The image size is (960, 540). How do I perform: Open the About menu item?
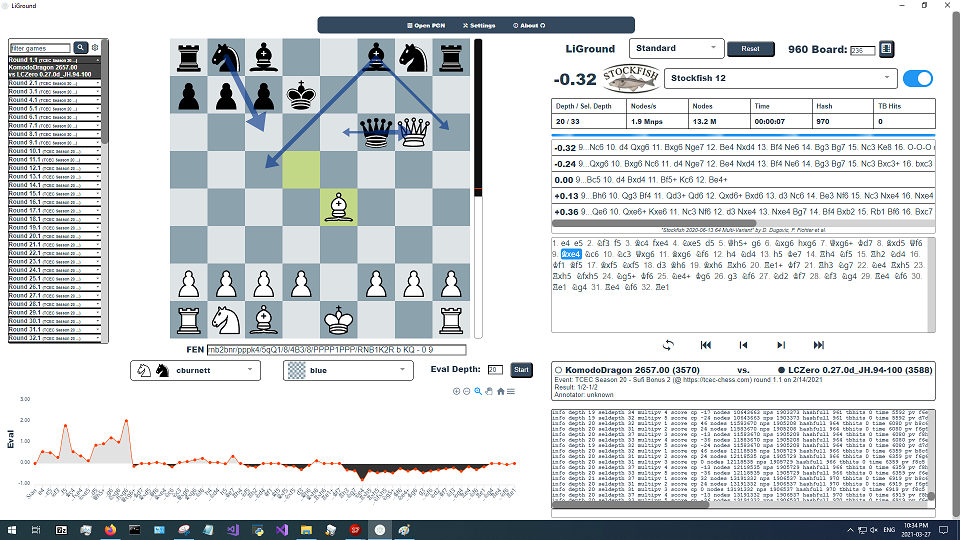[x=529, y=26]
